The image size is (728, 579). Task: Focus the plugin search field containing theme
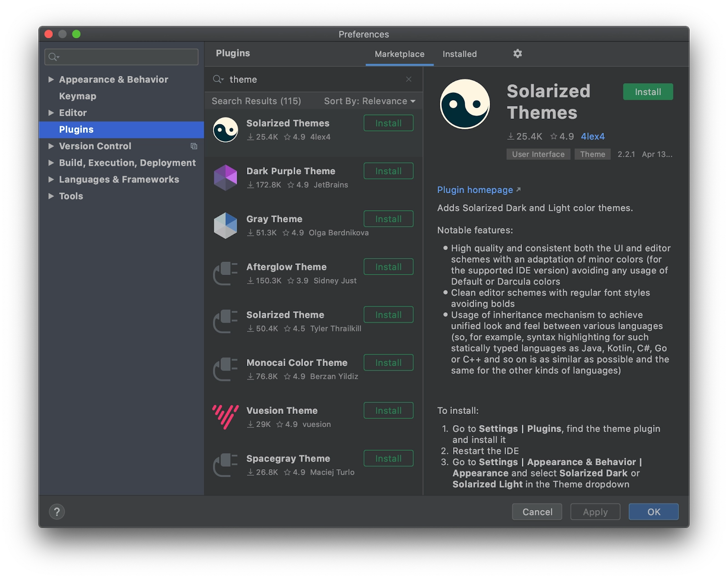pos(314,79)
